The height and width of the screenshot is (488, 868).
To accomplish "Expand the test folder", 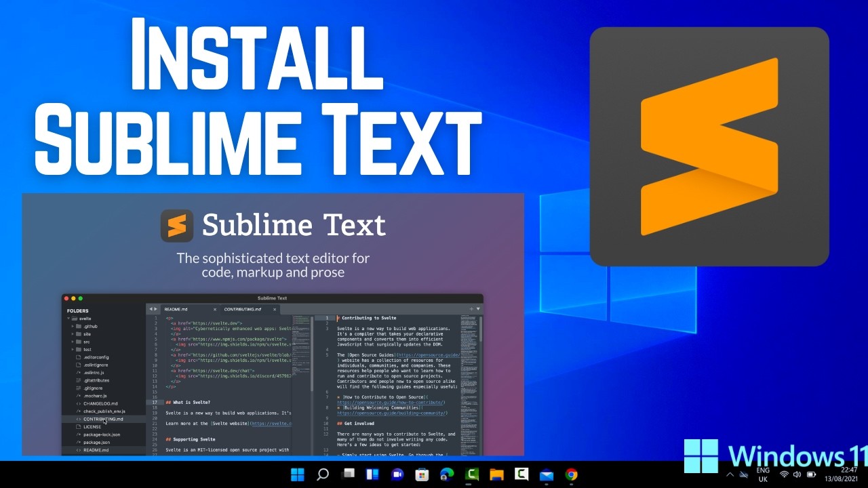I will click(73, 349).
